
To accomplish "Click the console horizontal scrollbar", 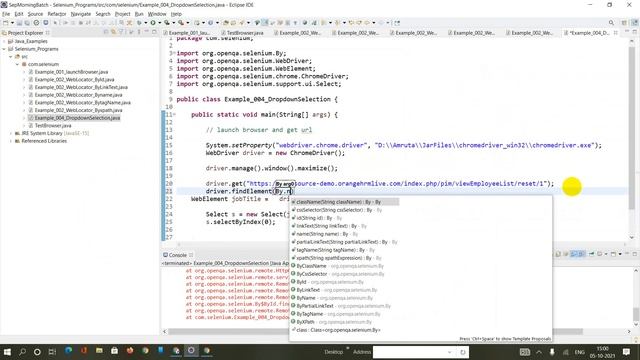I will [376, 331].
